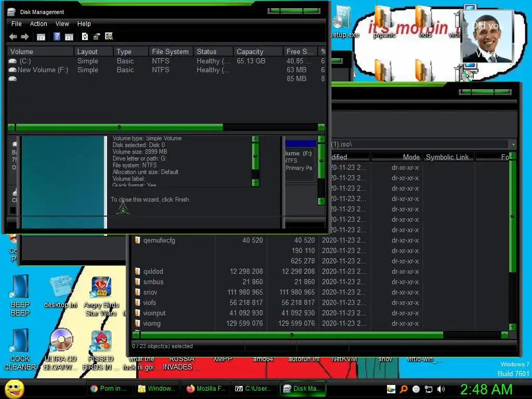This screenshot has height=399, width=532.
Task: Click the 'File system: NTFS' summary line
Action: (x=135, y=165)
